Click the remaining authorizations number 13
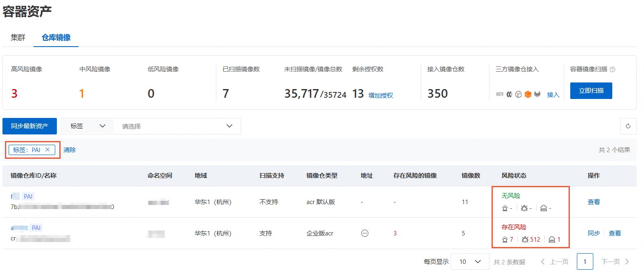 pos(358,94)
